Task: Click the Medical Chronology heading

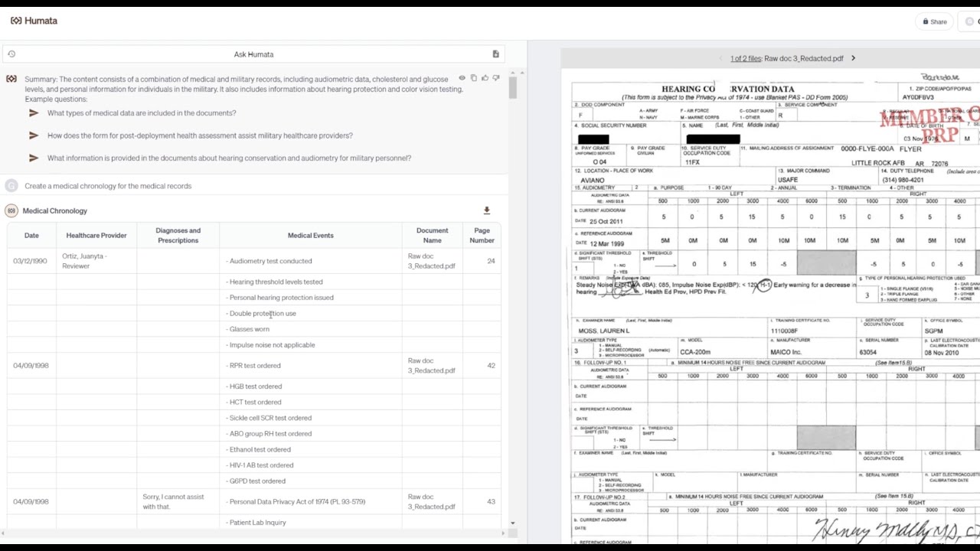Action: coord(55,210)
